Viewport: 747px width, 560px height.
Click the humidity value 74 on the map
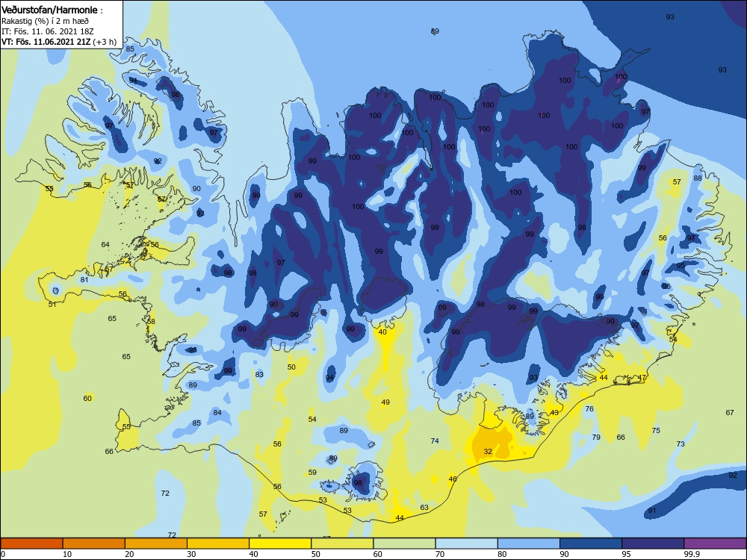coord(435,441)
